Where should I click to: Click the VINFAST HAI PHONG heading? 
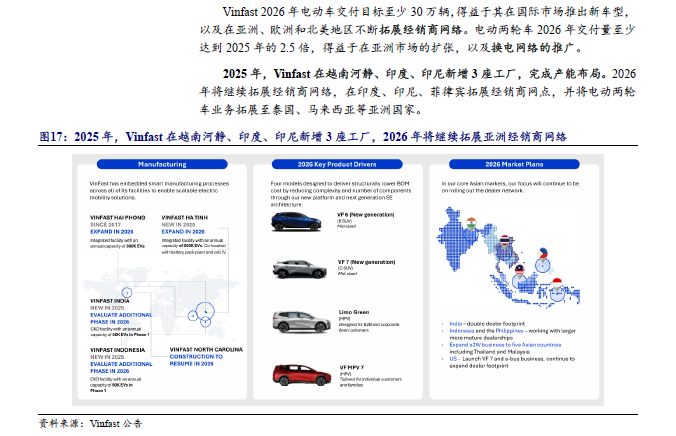117,218
